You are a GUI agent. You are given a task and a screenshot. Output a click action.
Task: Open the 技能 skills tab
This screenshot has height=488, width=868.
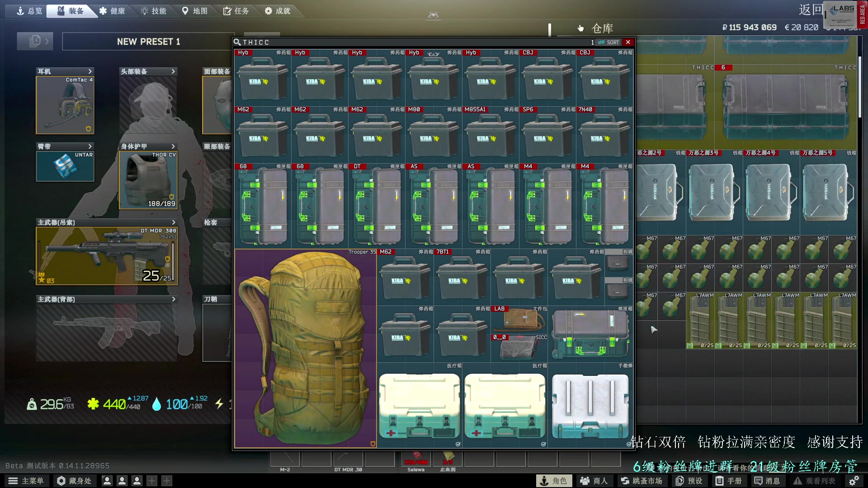pos(153,11)
